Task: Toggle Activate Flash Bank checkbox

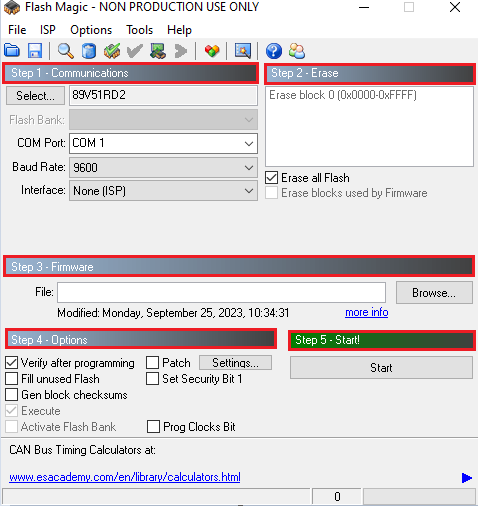Action: pos(11,427)
